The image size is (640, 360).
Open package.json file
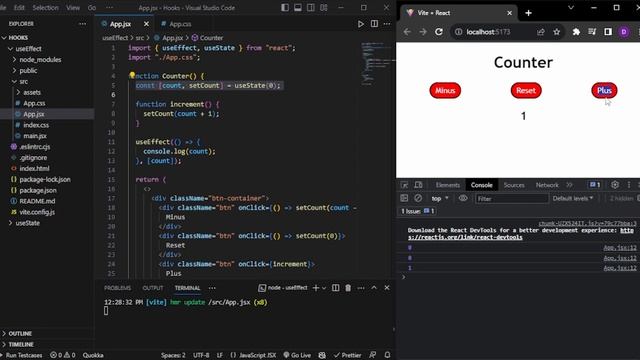38,190
